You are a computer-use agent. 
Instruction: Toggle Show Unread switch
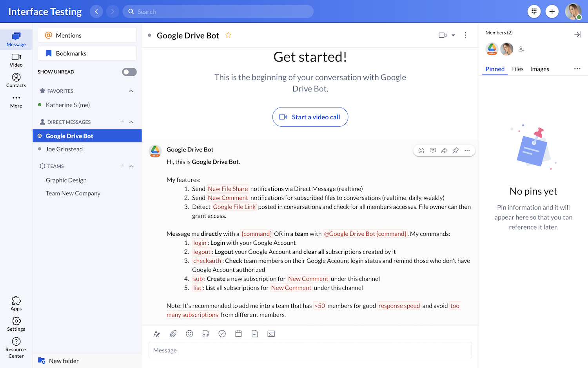129,72
